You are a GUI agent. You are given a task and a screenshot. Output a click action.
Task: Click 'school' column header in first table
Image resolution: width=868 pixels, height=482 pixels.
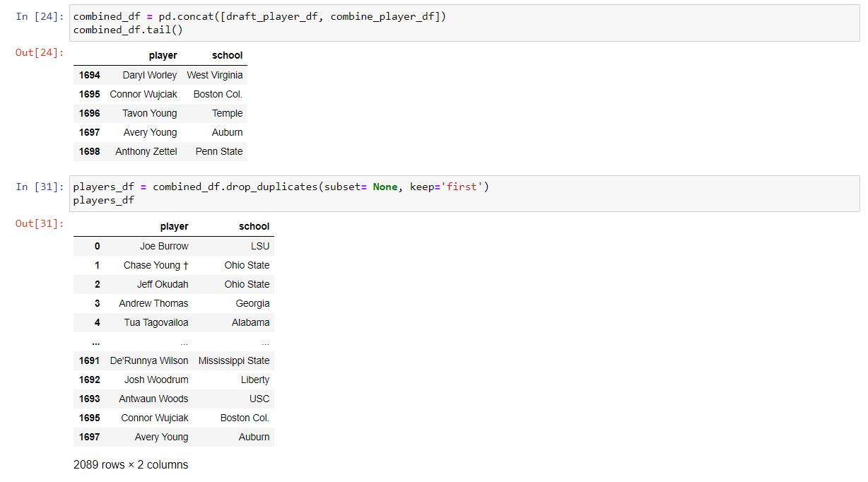[x=228, y=55]
